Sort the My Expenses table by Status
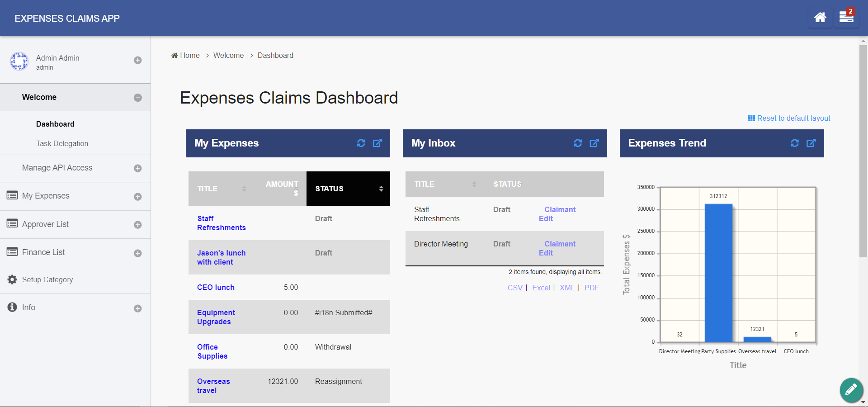868x407 pixels. tap(381, 189)
